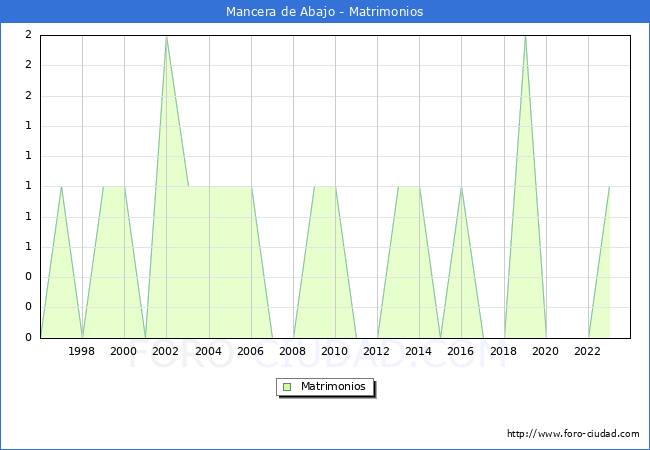This screenshot has height=450, width=650.
Task: Select the 2018 x-axis label
Action: tap(504, 351)
